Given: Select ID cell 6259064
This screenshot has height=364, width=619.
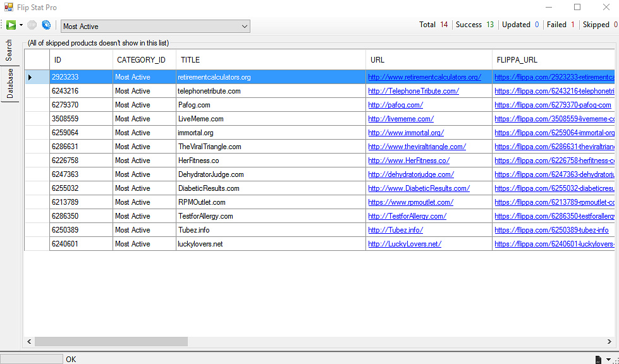Looking at the screenshot, I should 82,133.
